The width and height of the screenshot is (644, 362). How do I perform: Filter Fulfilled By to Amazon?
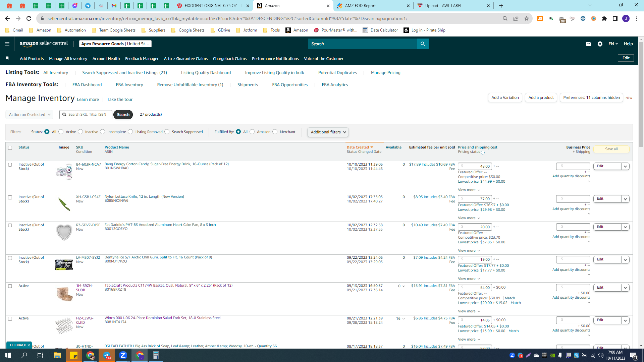[x=252, y=132]
